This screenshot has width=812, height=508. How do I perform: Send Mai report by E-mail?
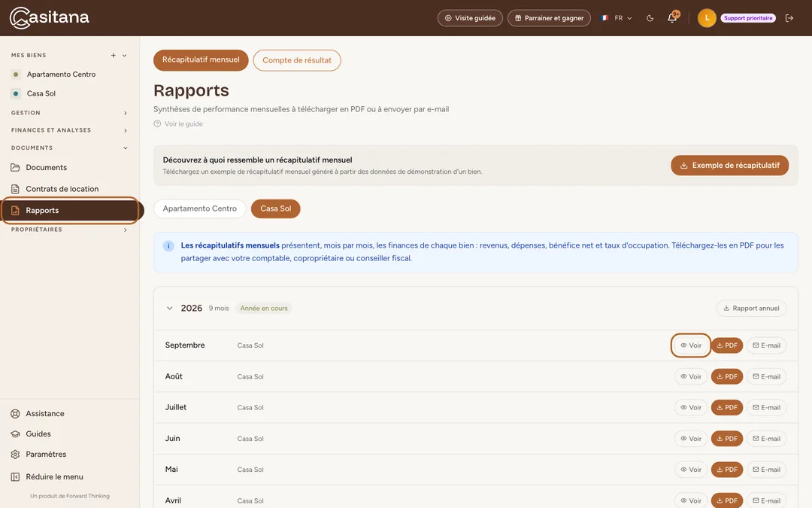coord(766,470)
